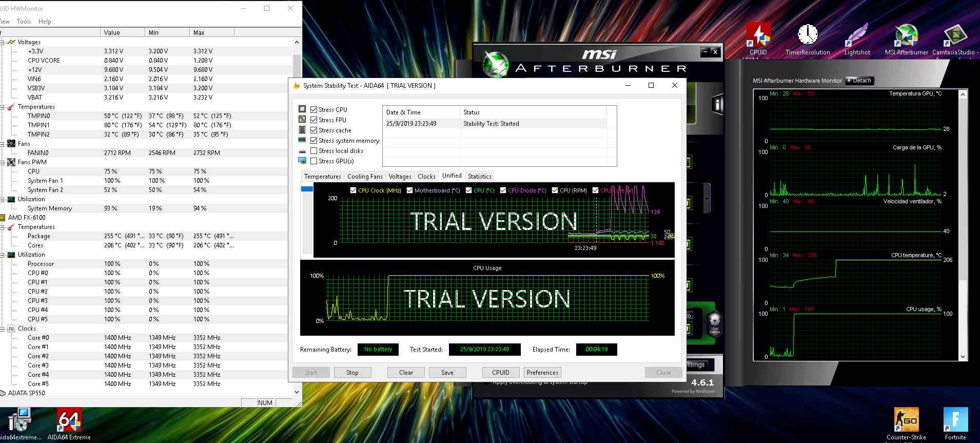Enable the Stress local disks checkbox
The height and width of the screenshot is (443, 980).
pyautogui.click(x=313, y=150)
